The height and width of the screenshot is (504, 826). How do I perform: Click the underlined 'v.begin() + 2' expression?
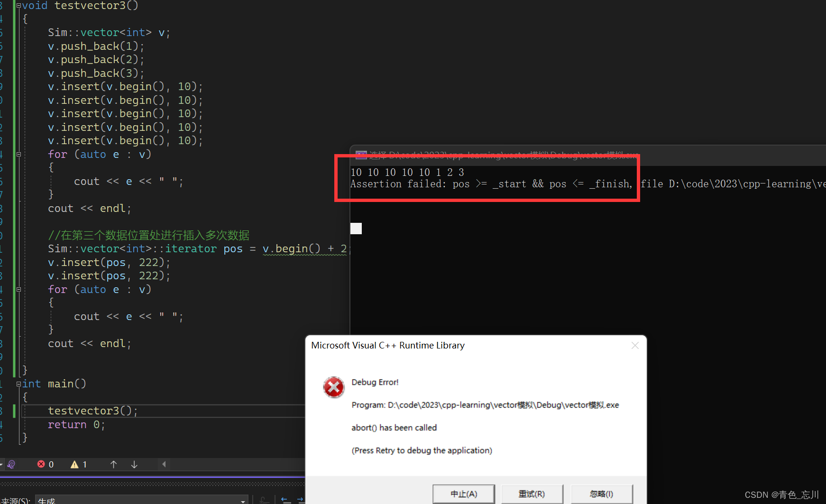click(x=305, y=249)
